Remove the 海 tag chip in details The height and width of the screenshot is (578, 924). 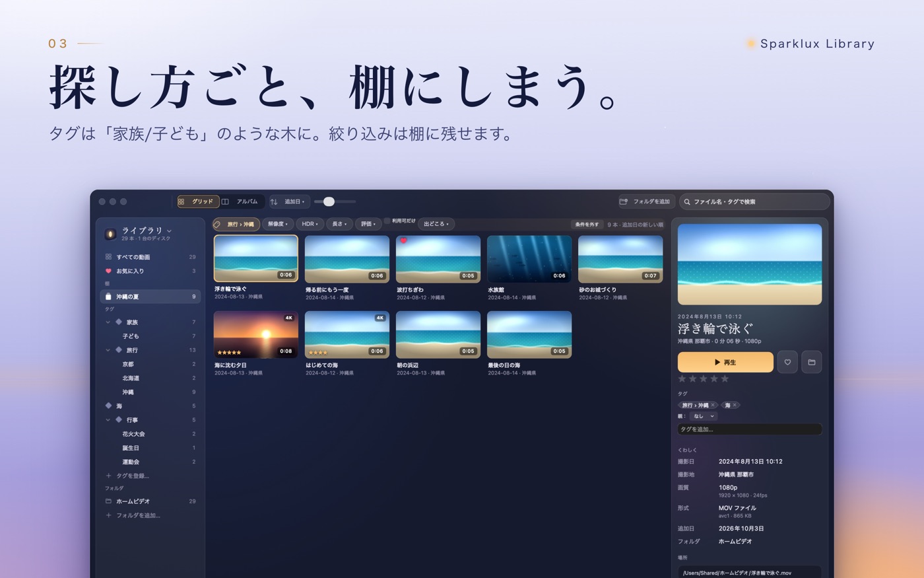click(x=735, y=405)
